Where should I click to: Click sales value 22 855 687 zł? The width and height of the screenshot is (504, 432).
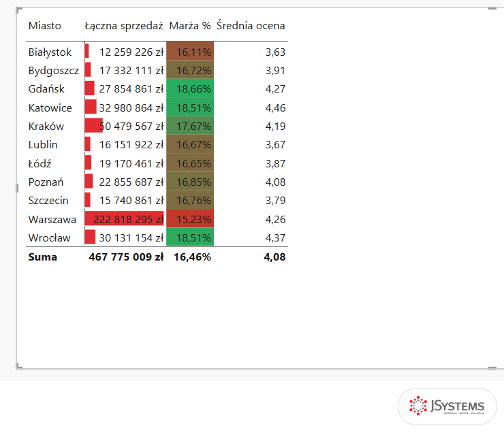pos(131,182)
